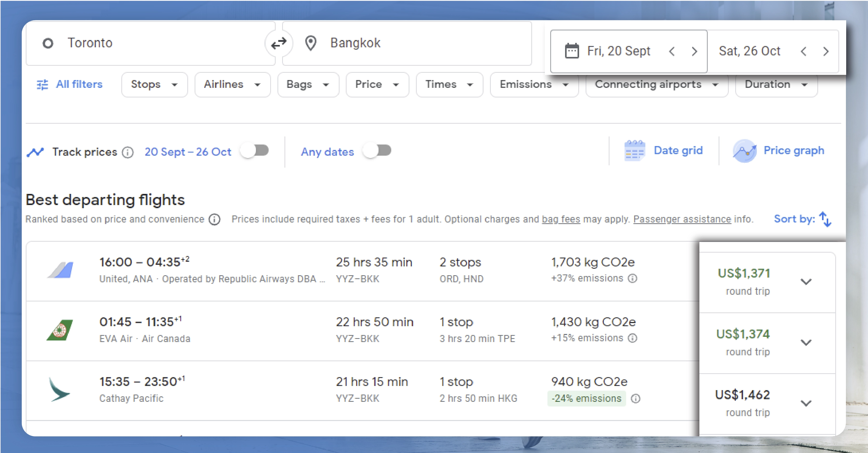Click the destination pin icon beside Bangkok
The height and width of the screenshot is (453, 868).
(310, 43)
